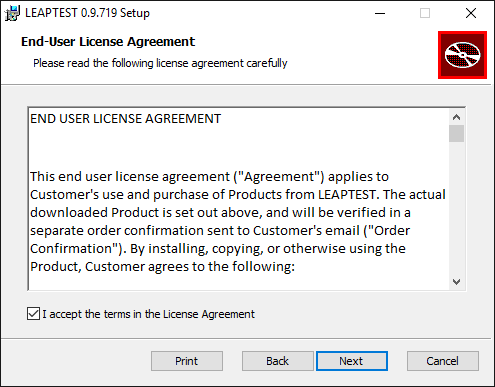This screenshot has height=387, width=495.
Task: Click the license text scrollbar thumb
Action: (456, 134)
